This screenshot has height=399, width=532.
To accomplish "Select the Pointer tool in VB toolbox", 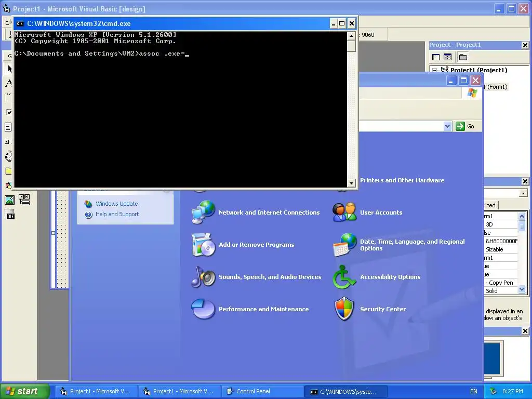I will [9, 69].
